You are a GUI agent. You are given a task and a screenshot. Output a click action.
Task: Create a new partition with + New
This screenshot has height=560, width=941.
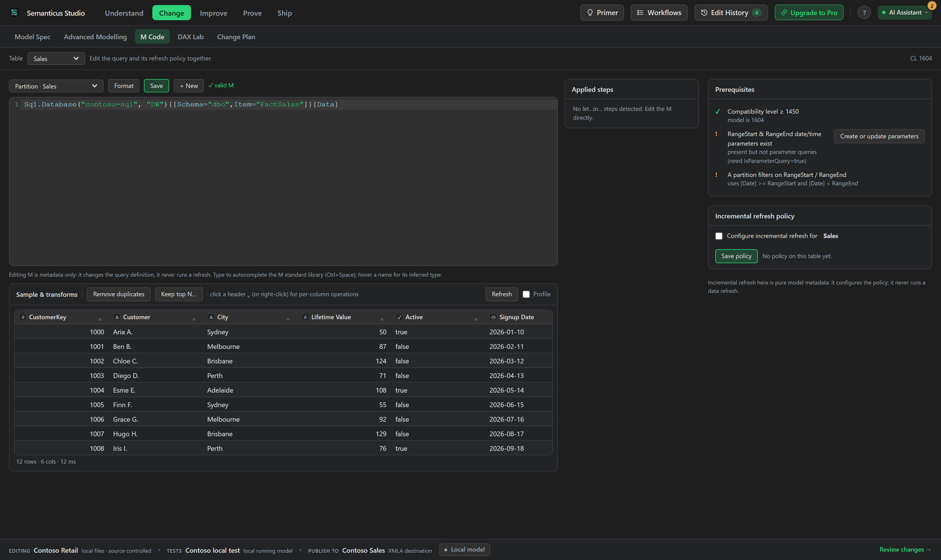pyautogui.click(x=189, y=86)
